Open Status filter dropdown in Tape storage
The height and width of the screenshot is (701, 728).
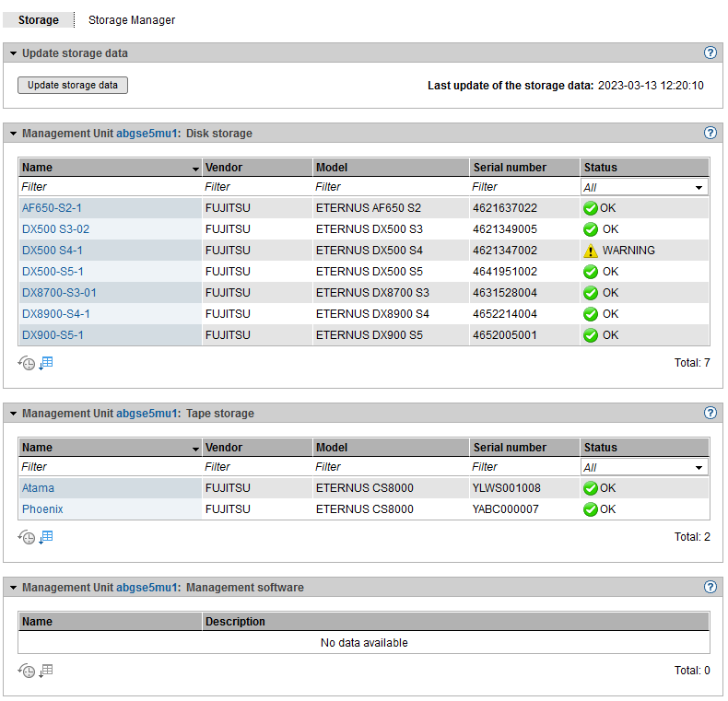644,467
